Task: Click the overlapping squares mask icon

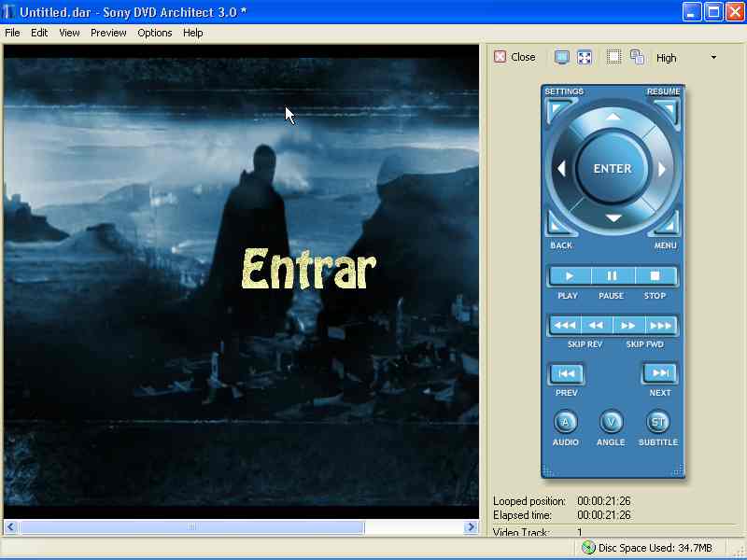Action: [637, 57]
